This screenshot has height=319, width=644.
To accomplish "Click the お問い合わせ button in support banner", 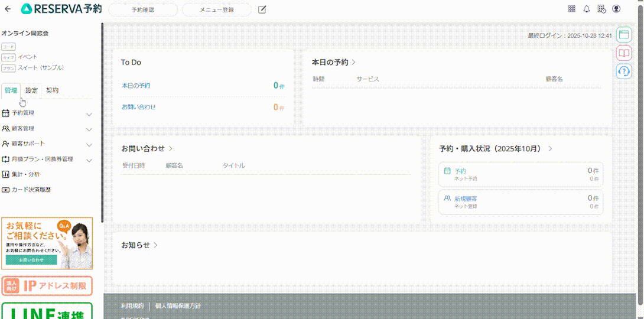I will (31, 260).
